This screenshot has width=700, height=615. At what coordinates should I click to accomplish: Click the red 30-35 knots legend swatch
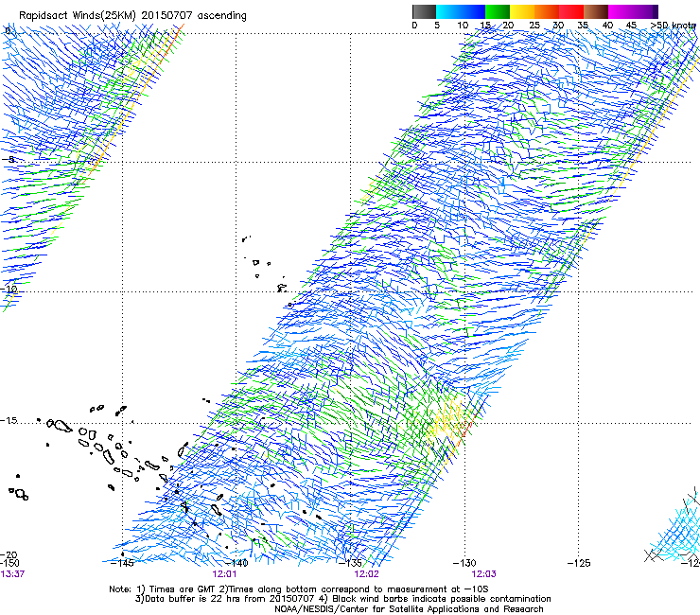tap(571, 11)
